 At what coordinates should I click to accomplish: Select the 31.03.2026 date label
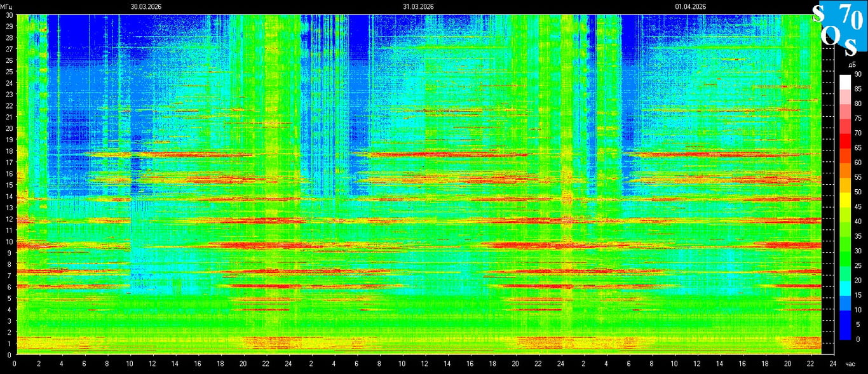point(418,6)
